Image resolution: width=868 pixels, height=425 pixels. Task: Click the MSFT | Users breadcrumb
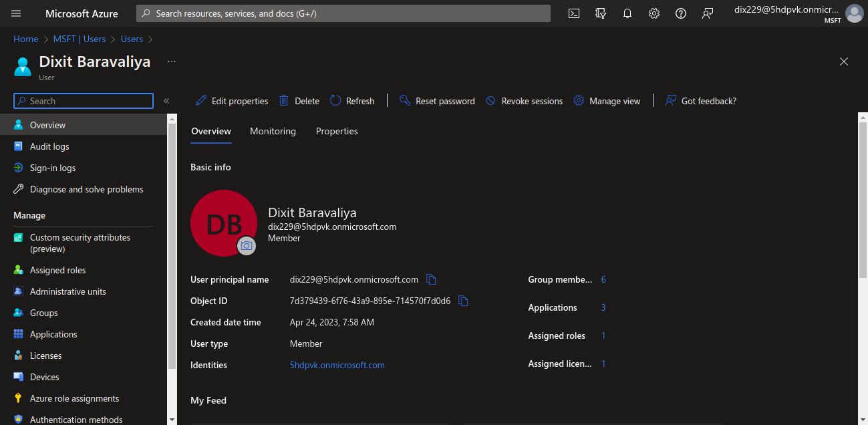pos(80,39)
